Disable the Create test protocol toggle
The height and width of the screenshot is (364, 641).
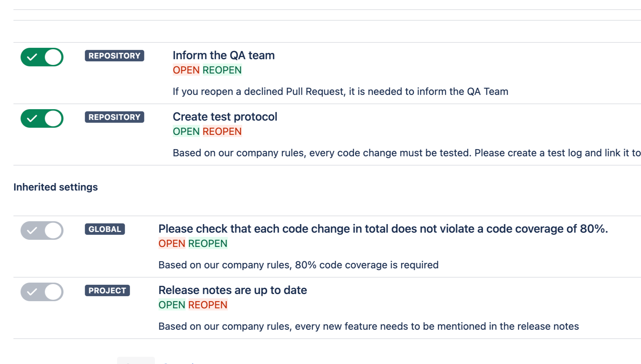[x=42, y=118]
